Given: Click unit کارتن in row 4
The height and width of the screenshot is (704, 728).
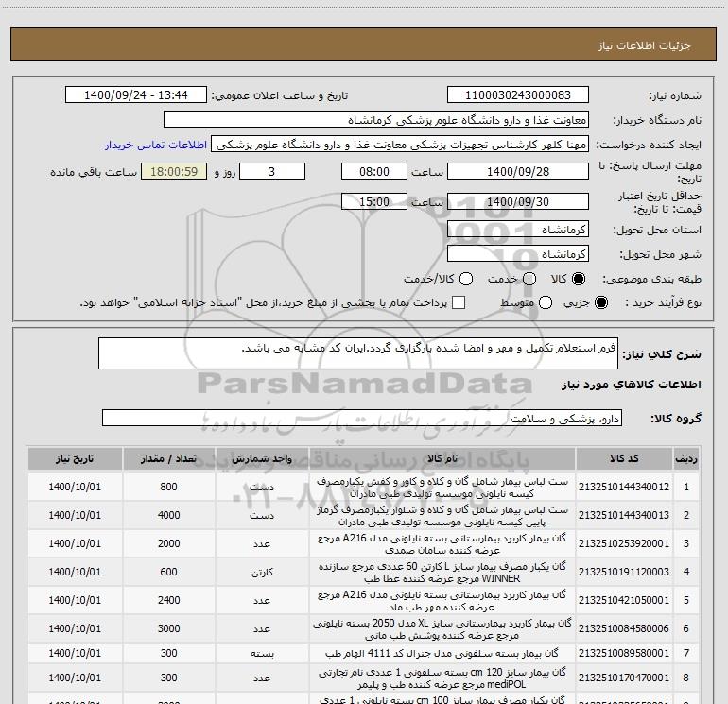Looking at the screenshot, I should [262, 573].
